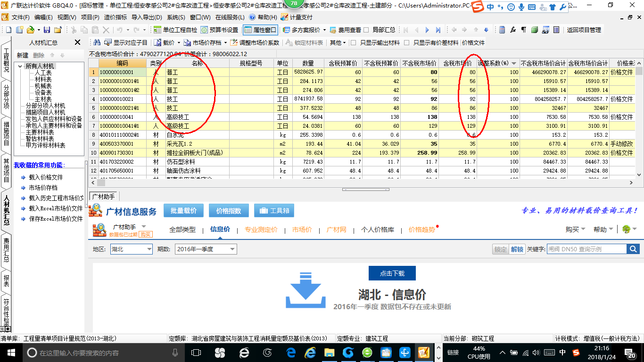Image resolution: width=644 pixels, height=362 pixels.
Task: Click 保存Excel市场价文件 shortcut link
Action: tap(56, 219)
